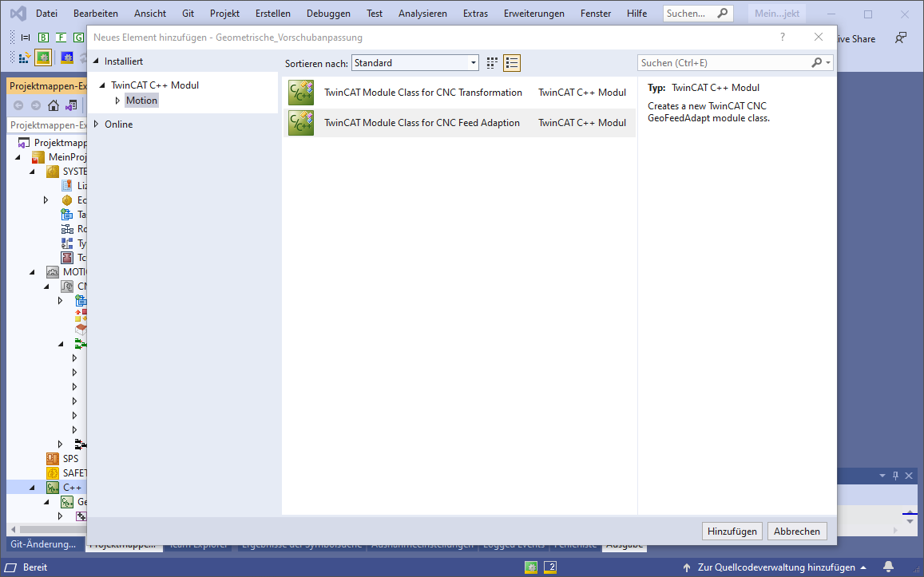This screenshot has height=577, width=924.
Task: Click the Visual Studio logo icon
Action: 18,13
